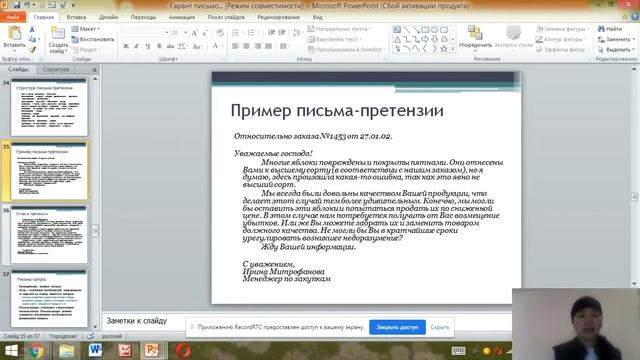Switch to the Показ слайдов tab
Screen dimensions: 640x360
[x=226, y=17]
